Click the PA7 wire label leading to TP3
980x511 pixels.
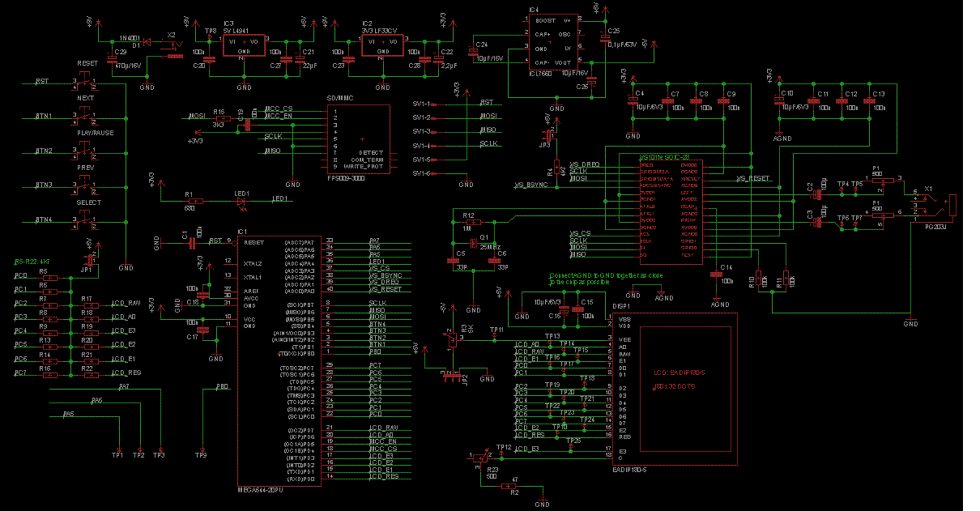(x=124, y=387)
